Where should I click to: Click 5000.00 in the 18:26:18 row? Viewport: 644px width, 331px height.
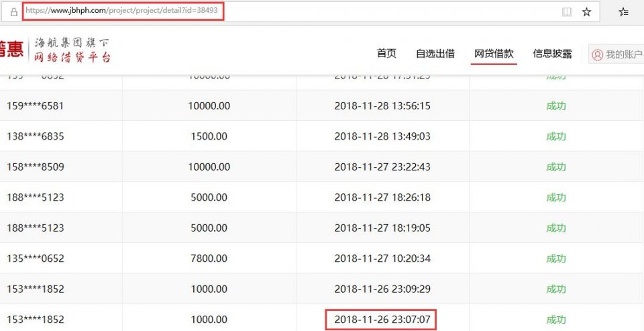(x=209, y=197)
